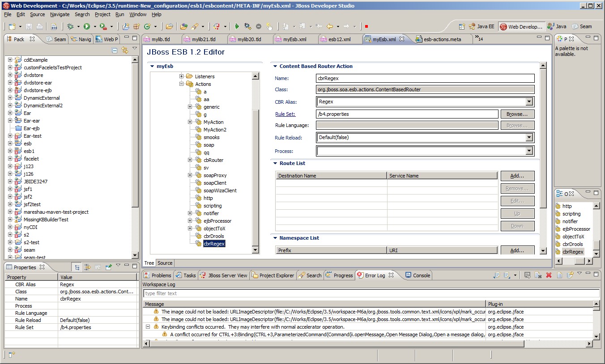This screenshot has width=605, height=364.
Task: Open the Rule Reload combo box
Action: [x=529, y=138]
